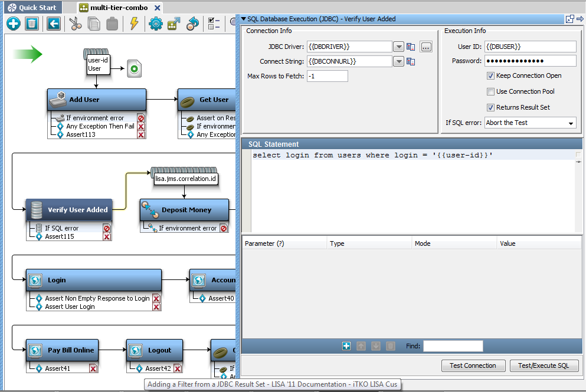Viewport: 586px width, 392px height.
Task: Select the multi-tier-combo tab
Action: point(114,8)
